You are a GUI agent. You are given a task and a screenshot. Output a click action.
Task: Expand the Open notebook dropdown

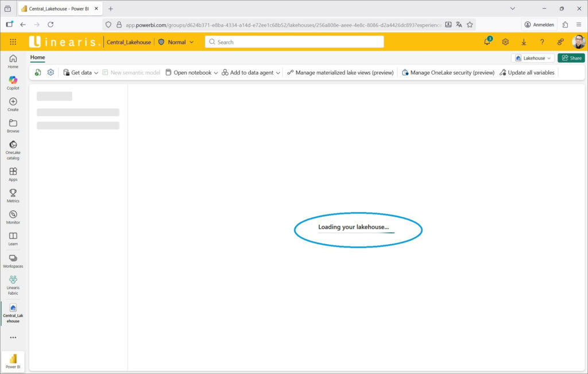click(x=192, y=73)
